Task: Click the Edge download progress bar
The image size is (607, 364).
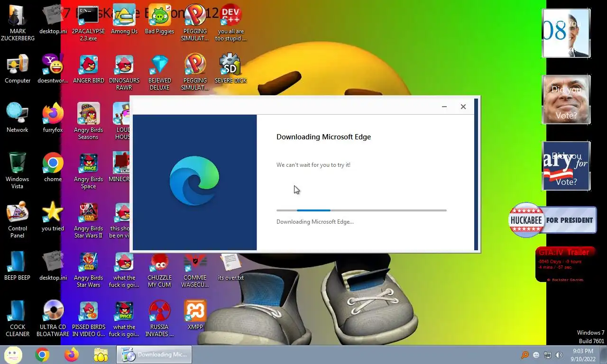Action: coord(361,210)
